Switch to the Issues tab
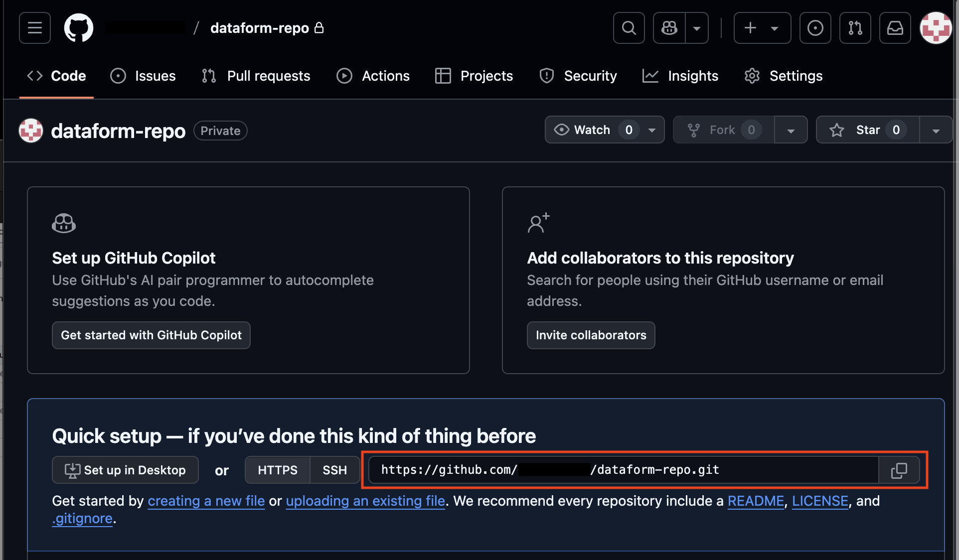This screenshot has height=560, width=959. (143, 76)
